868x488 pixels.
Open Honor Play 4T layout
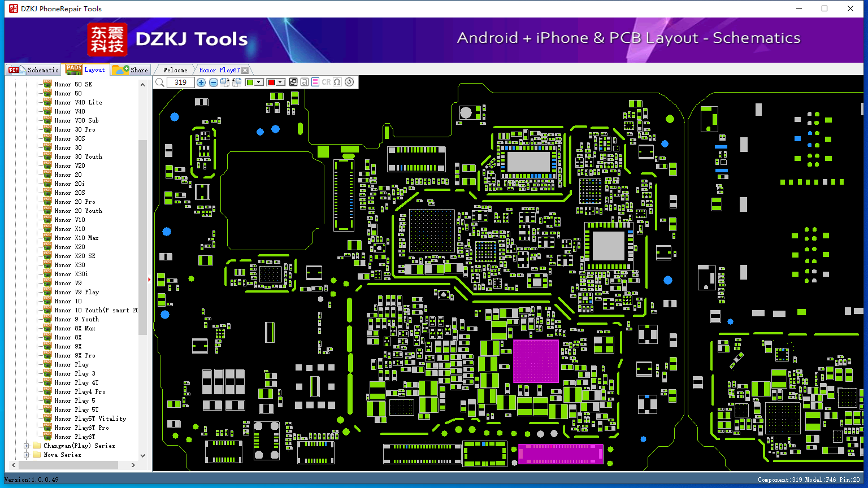[76, 382]
